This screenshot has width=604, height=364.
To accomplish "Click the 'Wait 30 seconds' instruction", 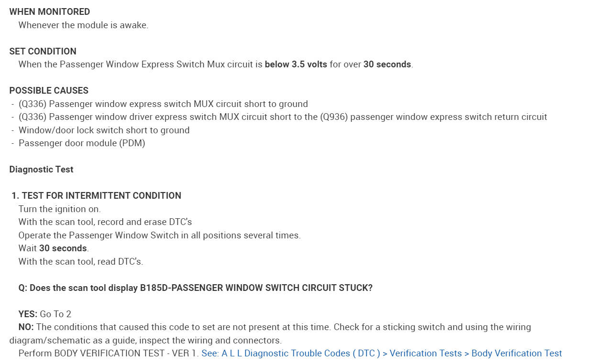I will click(54, 248).
